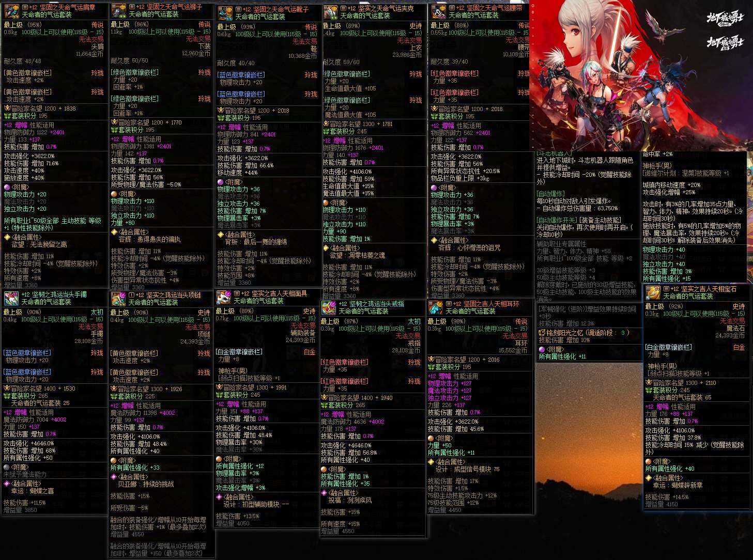Click the 附魔 orb in the magic stone tooltip
Screen dimensions: 753x560
[x=649, y=461]
